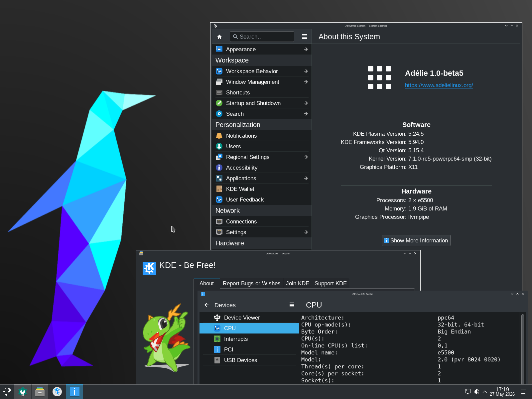
Task: Click the USB Devices eject icon
Action: click(217, 360)
